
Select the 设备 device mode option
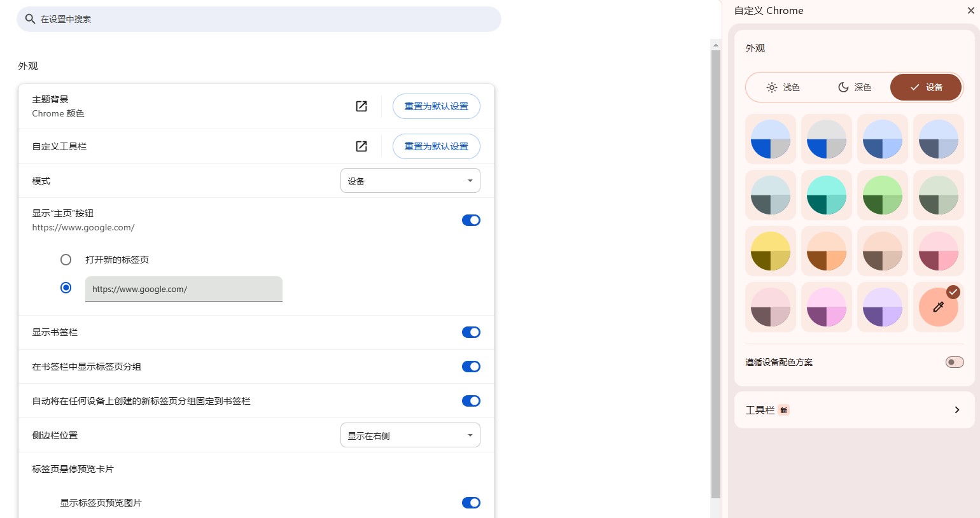click(926, 87)
